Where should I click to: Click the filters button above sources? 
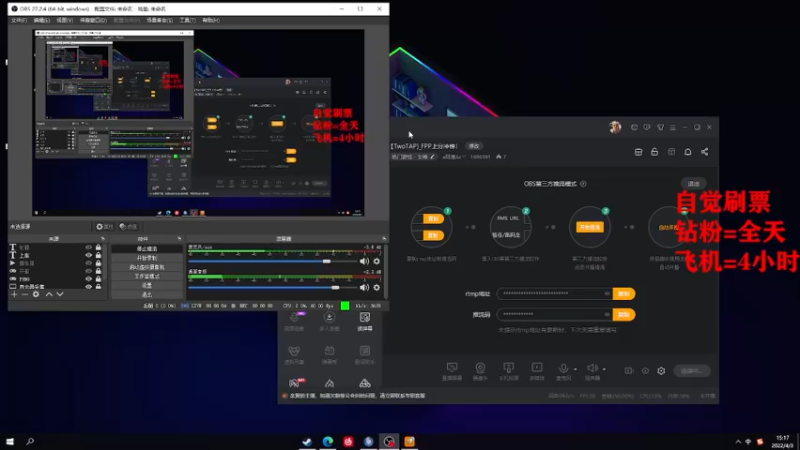(128, 227)
